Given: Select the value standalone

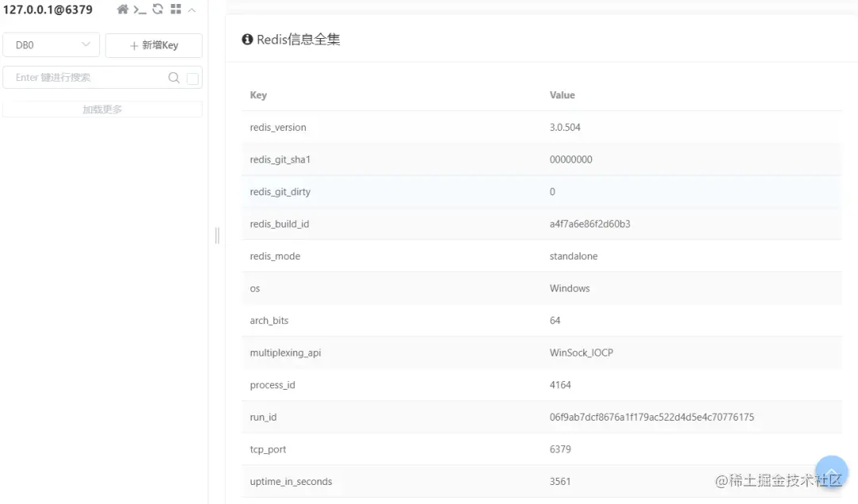Looking at the screenshot, I should [574, 256].
